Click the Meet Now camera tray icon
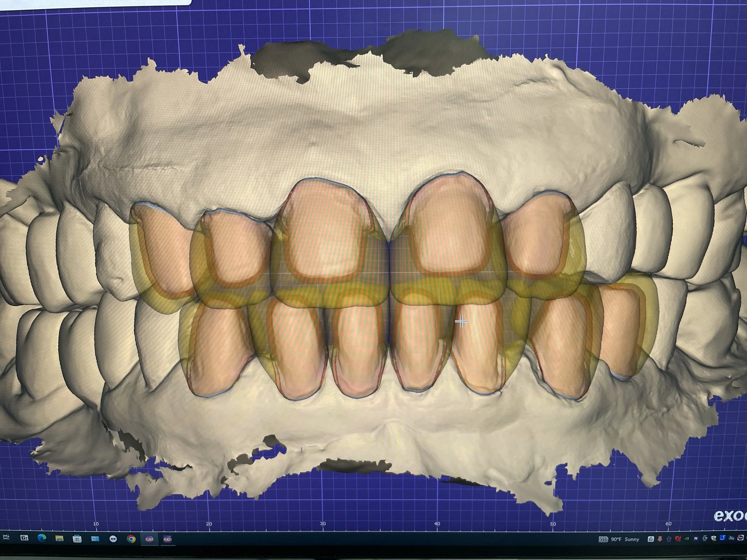The width and height of the screenshot is (747, 560). click(705, 539)
